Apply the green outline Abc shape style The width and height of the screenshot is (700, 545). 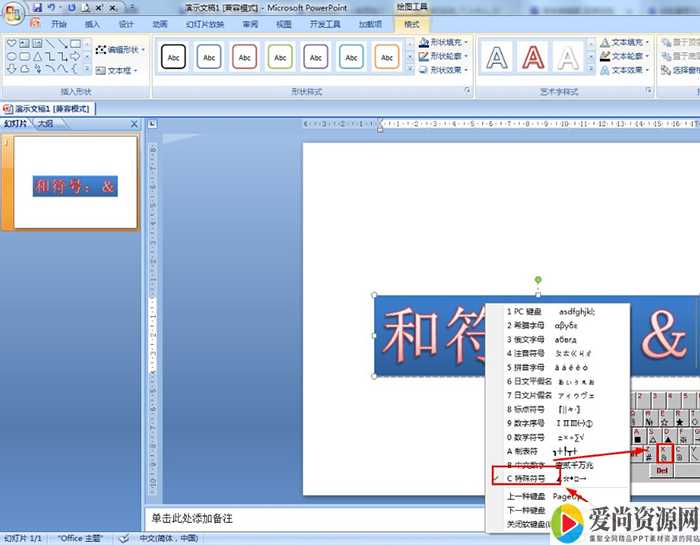click(x=280, y=57)
